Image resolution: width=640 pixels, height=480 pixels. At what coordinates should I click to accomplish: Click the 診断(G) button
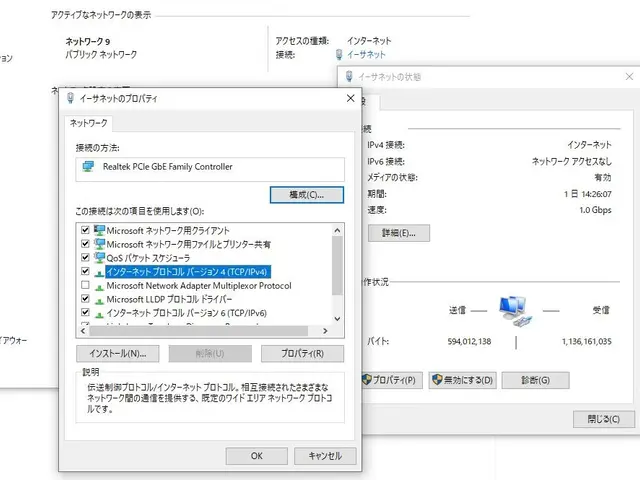[536, 380]
